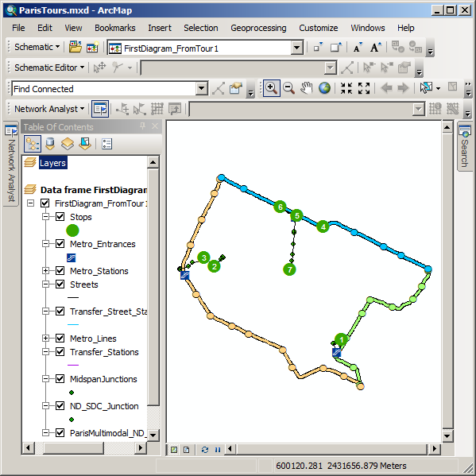Click the Decrease Label Size icon
This screenshot has height=476, width=476.
tap(358, 48)
